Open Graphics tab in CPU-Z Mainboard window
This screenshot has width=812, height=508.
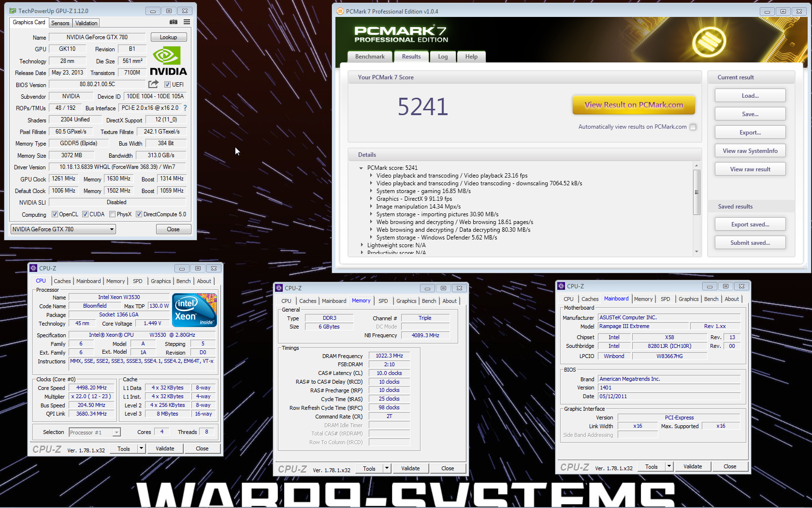click(688, 299)
